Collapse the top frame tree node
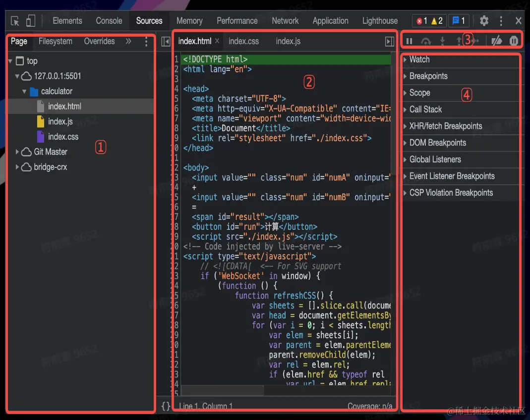The image size is (530, 420). tap(10, 61)
